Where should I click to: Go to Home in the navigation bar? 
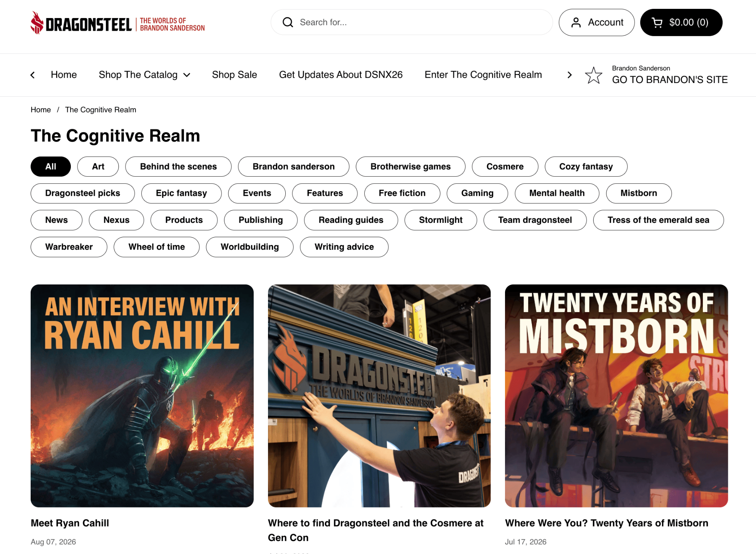pos(64,75)
